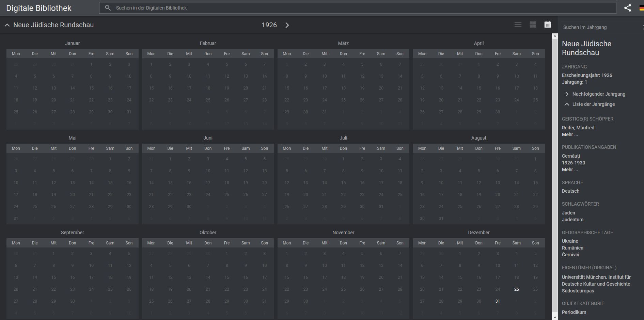Open the Digitale Bibliothek home title
Image resolution: width=644 pixels, height=320 pixels.
[39, 8]
